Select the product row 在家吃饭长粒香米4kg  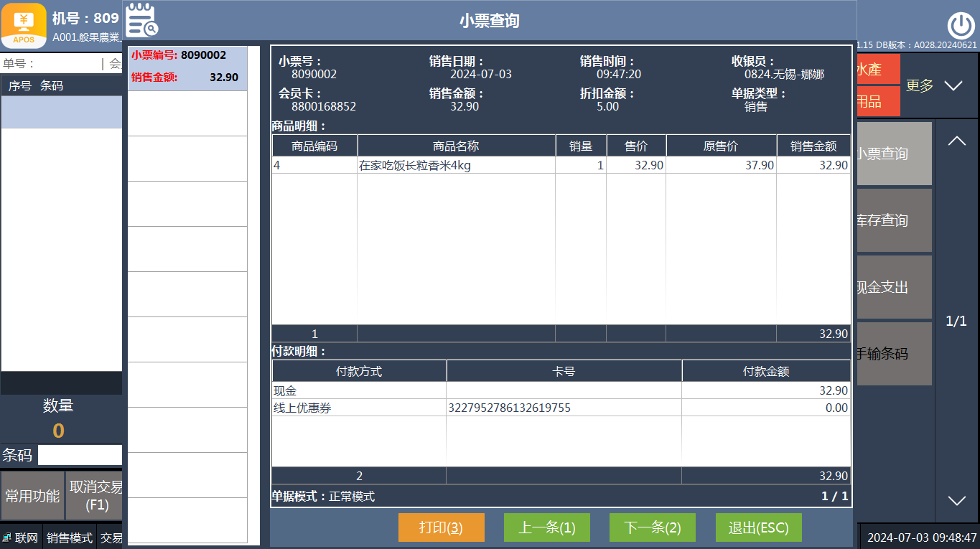pyautogui.click(x=457, y=166)
